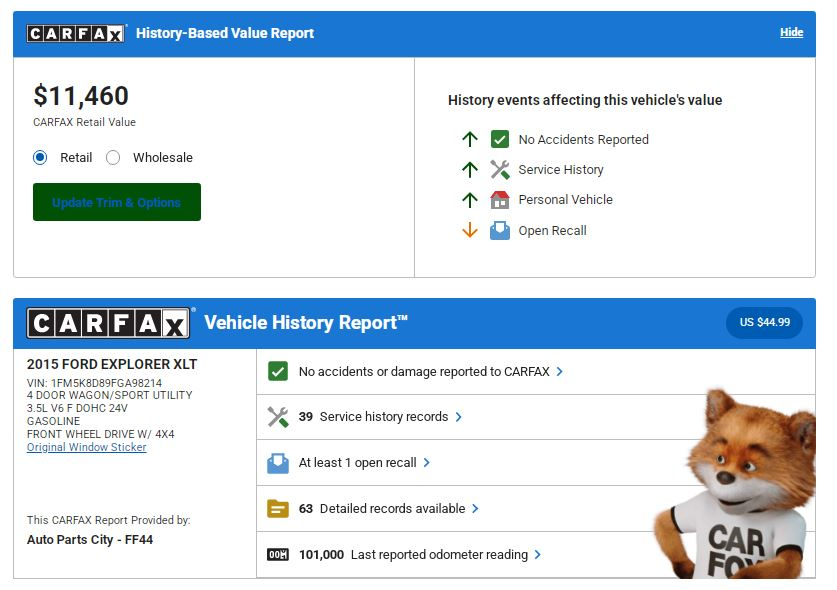Click the wrench icon next to Service History
Image resolution: width=837 pixels, height=590 pixels.
500,170
